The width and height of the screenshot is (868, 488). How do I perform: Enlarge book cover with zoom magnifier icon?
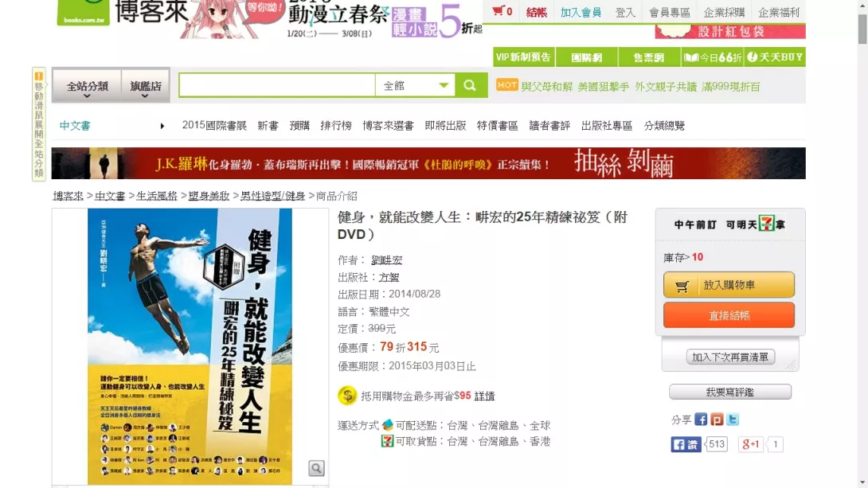316,468
